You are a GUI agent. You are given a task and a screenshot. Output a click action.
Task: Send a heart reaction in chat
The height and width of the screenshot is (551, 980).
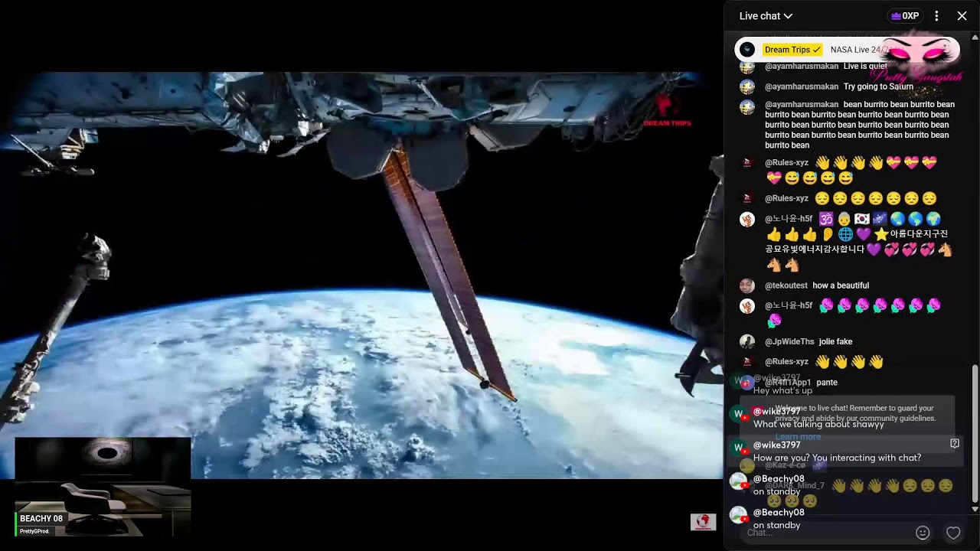(x=953, y=533)
